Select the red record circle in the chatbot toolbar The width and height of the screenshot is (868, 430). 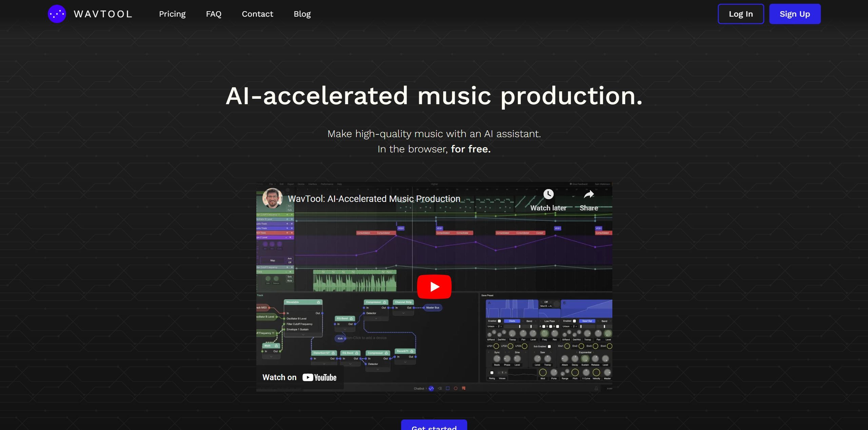[455, 388]
